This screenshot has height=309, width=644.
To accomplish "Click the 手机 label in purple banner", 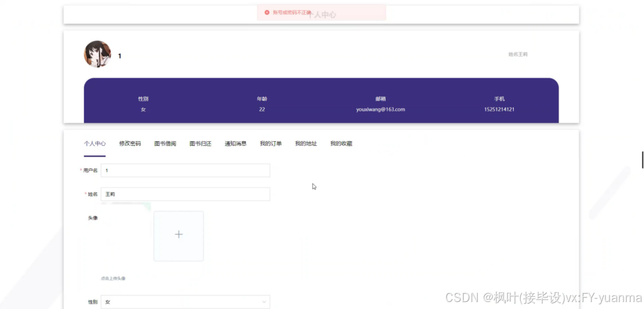I will (x=499, y=99).
